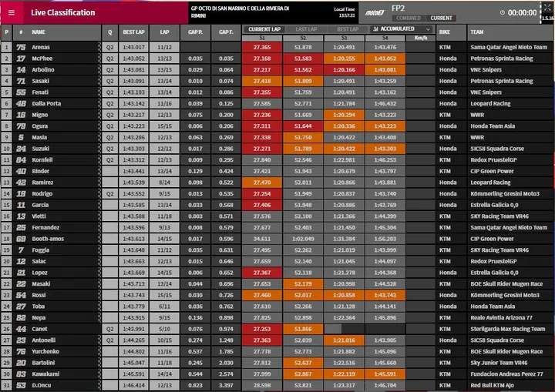Sort by TEAM column header
This screenshot has width=555, height=392.
point(477,32)
